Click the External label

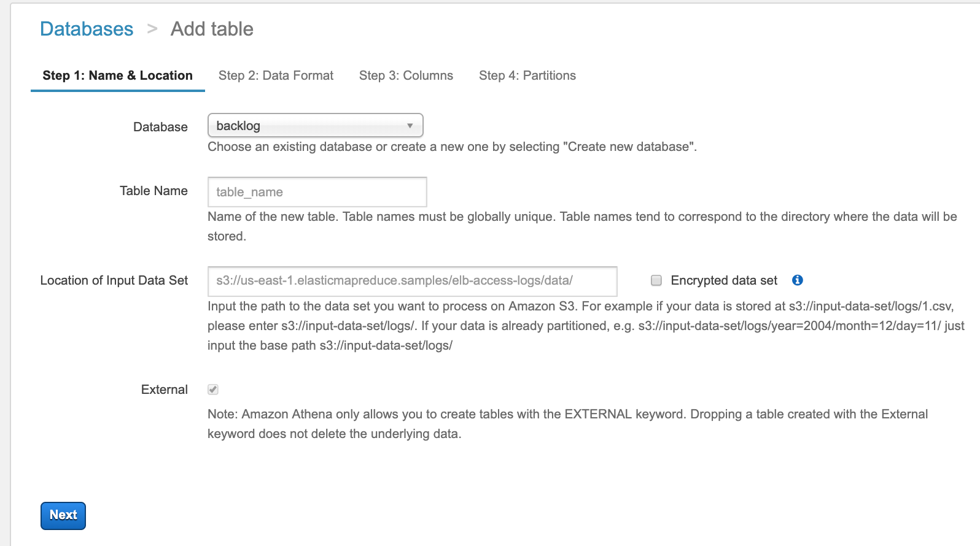[x=165, y=390]
